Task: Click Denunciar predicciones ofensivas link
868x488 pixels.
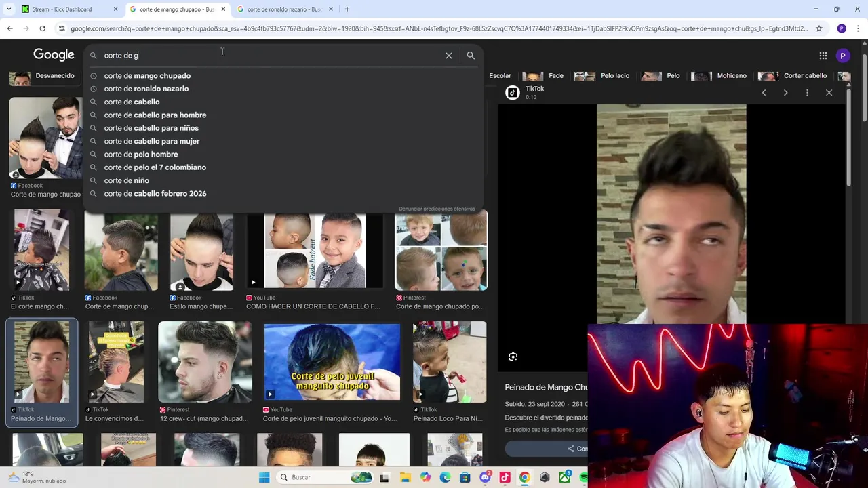Action: click(x=437, y=209)
